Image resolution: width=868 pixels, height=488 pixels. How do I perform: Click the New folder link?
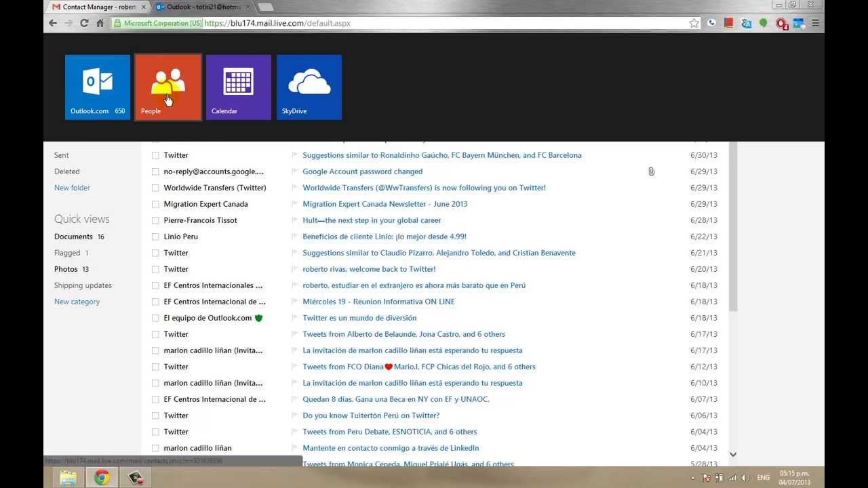pos(72,188)
